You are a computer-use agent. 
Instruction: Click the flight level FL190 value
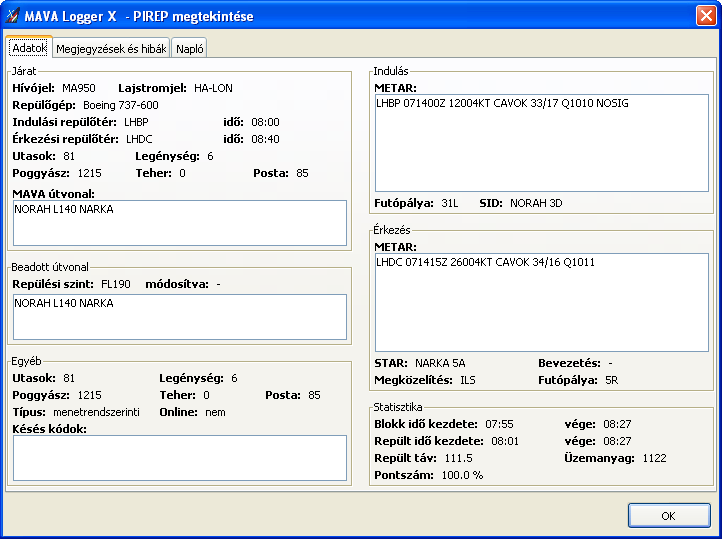[116, 284]
